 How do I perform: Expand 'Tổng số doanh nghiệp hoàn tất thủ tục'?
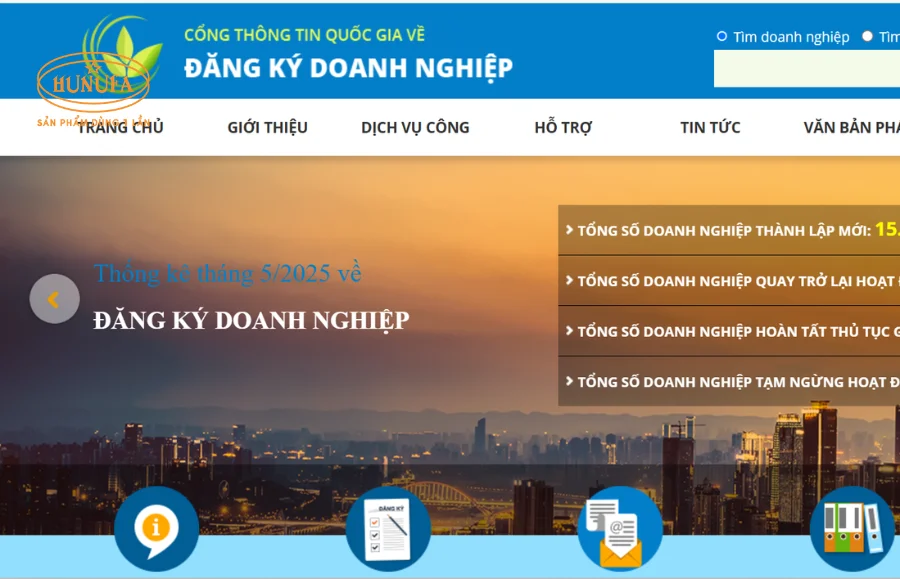(729, 331)
